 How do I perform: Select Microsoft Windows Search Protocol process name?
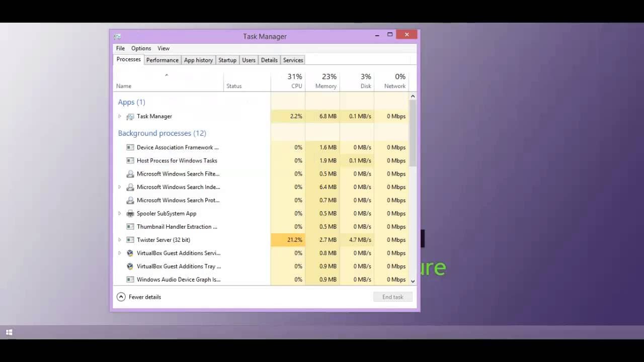tap(178, 200)
